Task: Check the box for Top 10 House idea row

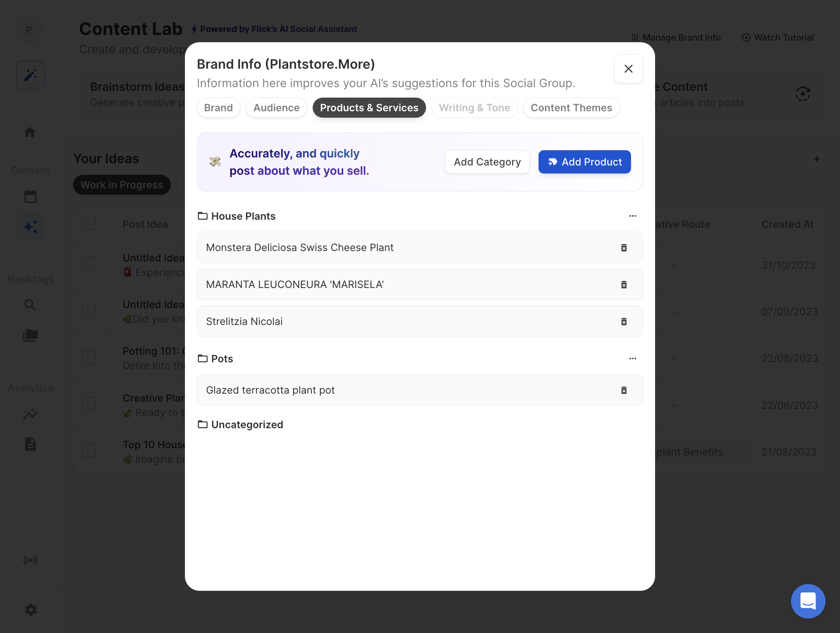Action: (x=89, y=450)
